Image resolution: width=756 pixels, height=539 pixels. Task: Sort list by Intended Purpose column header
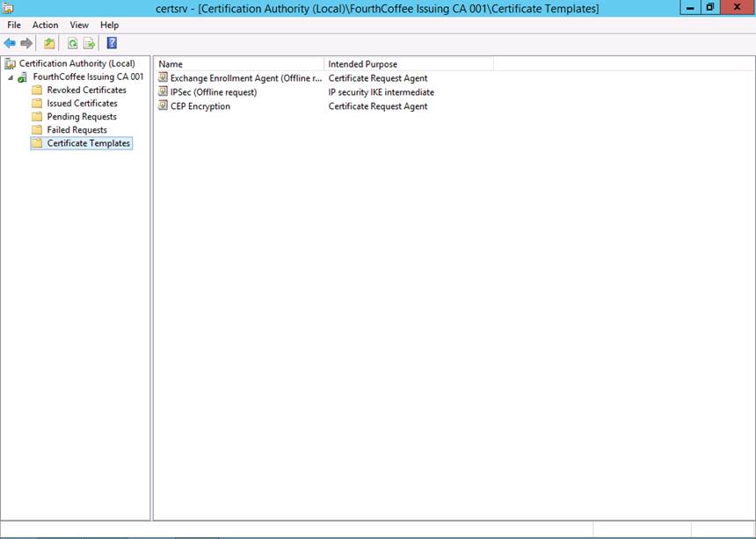pos(408,64)
